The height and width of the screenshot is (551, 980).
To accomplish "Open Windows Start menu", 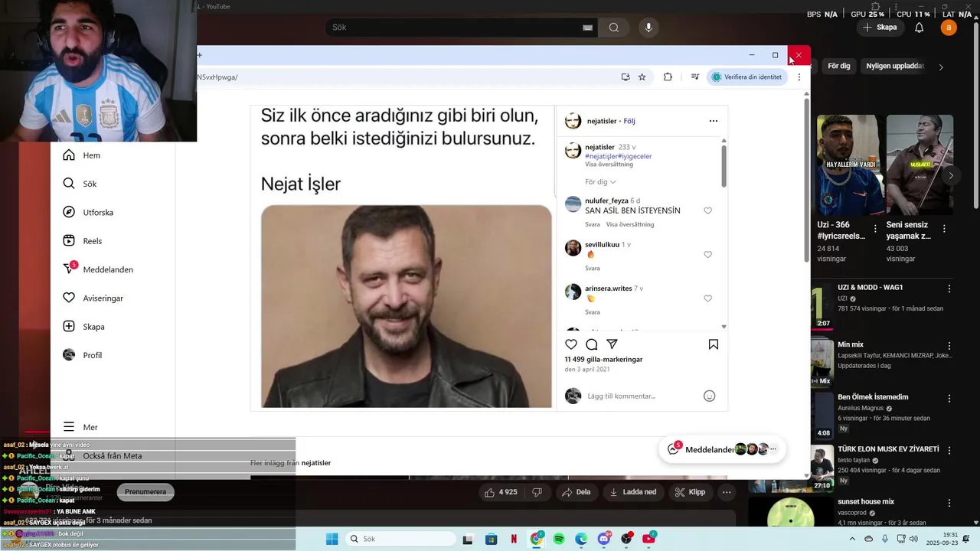I will [332, 539].
